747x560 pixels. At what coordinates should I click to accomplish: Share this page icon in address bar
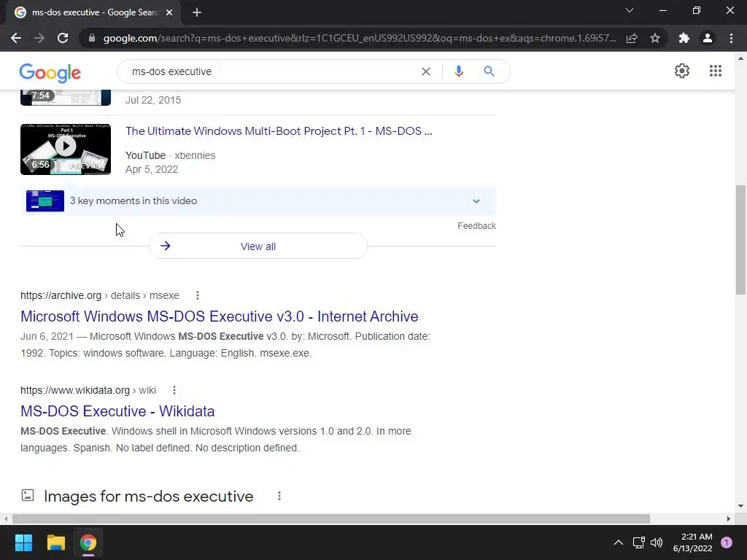pos(632,38)
